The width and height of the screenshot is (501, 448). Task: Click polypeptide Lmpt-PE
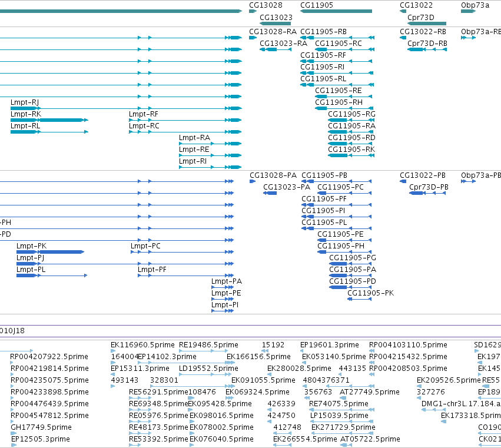click(x=226, y=293)
